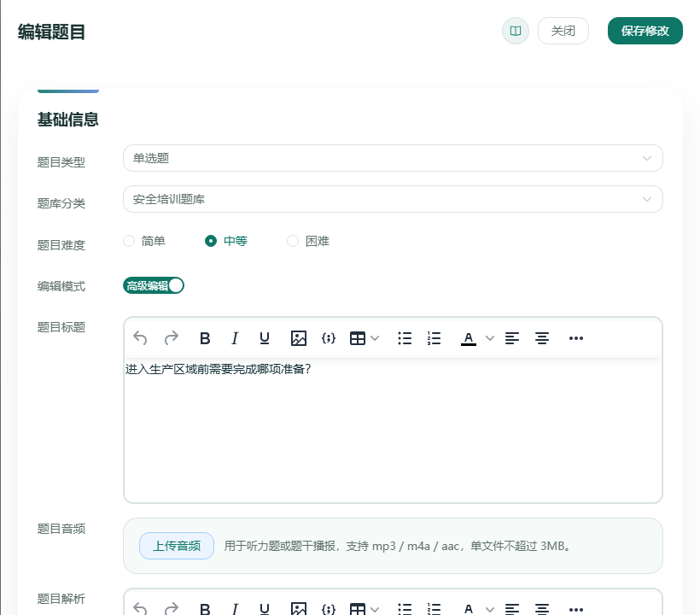Undo in the 题目解析 editor toolbar

pyautogui.click(x=140, y=609)
